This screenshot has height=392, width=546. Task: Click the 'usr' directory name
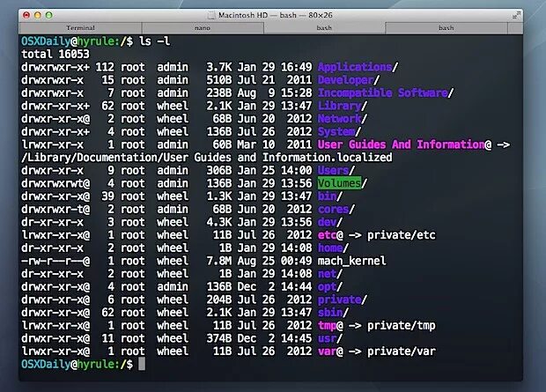coord(327,338)
